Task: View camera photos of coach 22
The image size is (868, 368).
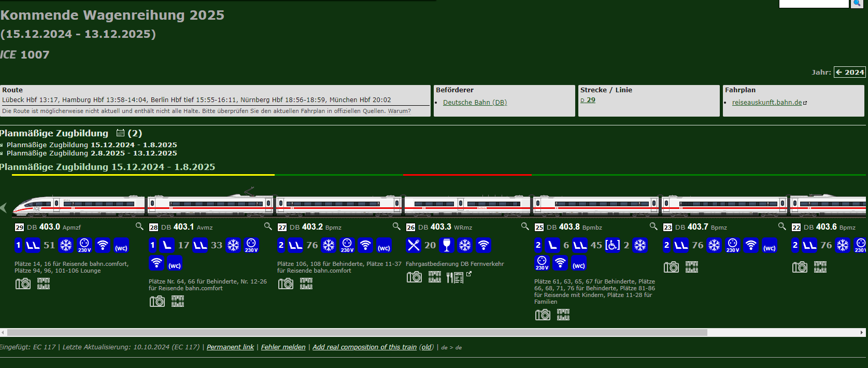Action: click(x=800, y=267)
